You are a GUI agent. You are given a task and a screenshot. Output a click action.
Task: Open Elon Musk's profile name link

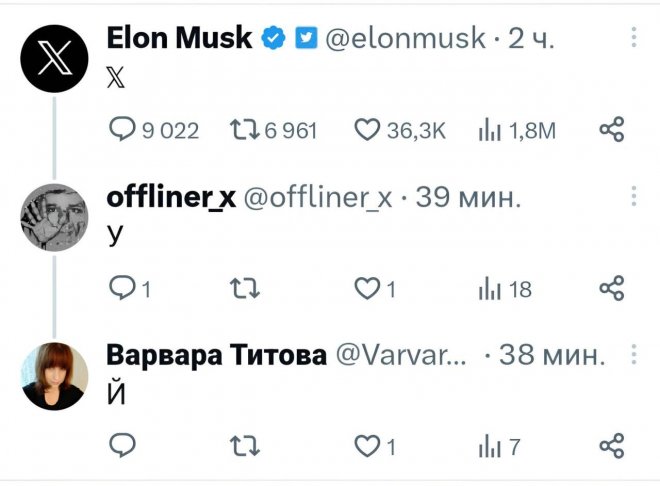[x=181, y=38]
